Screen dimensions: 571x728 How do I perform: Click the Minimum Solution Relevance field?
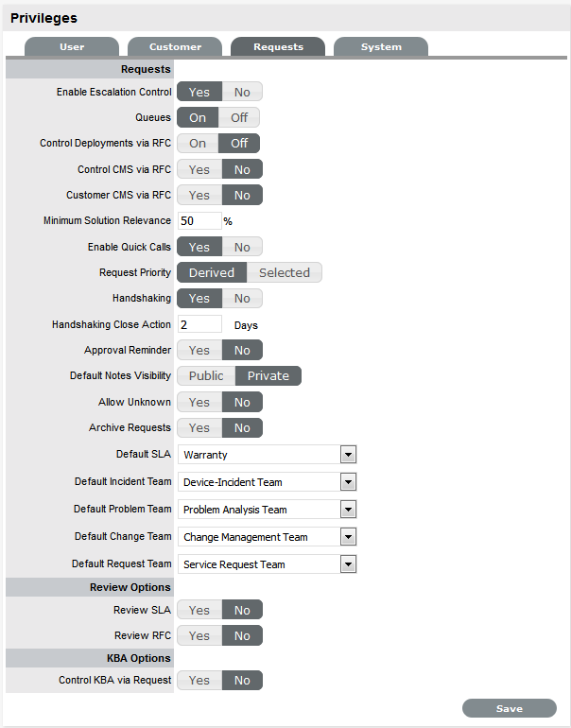199,221
